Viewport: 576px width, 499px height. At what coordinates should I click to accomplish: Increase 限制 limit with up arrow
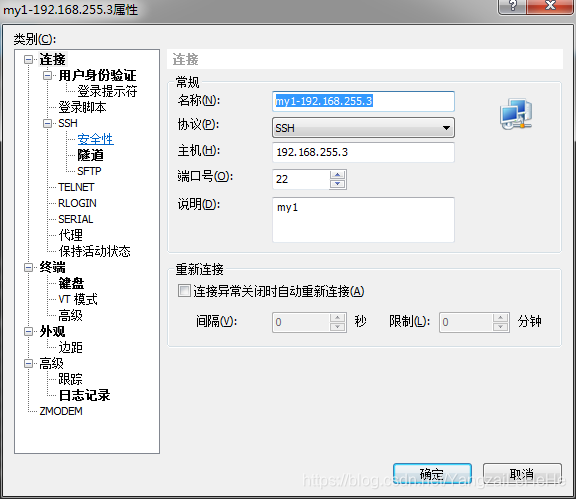point(501,317)
